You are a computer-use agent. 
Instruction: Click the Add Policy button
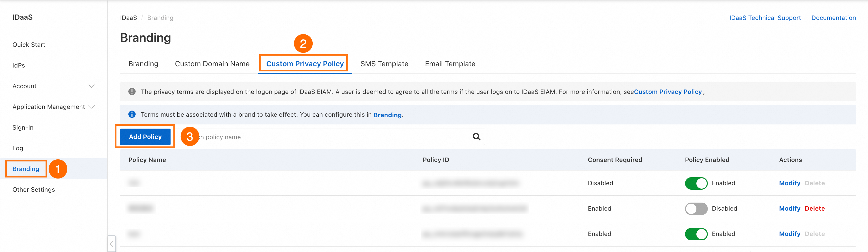tap(145, 137)
